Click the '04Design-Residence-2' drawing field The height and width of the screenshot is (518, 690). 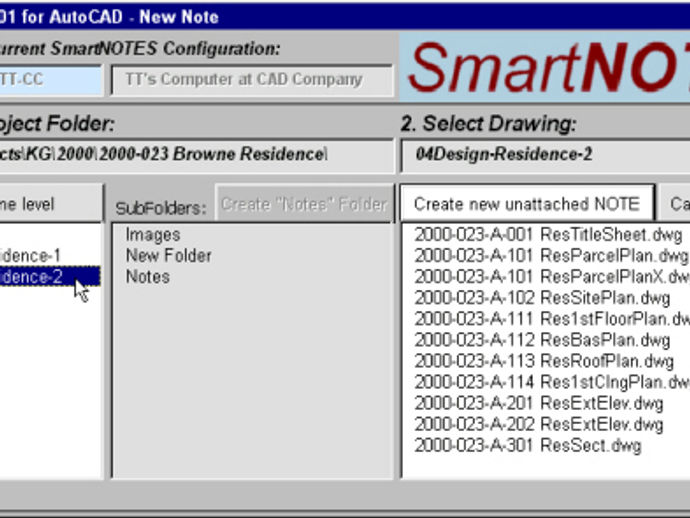545,155
